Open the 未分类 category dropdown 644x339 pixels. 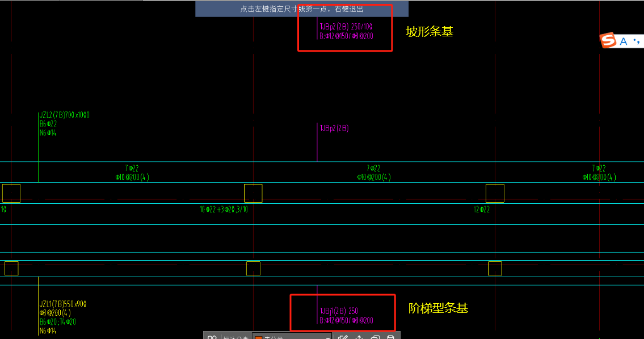point(292,337)
